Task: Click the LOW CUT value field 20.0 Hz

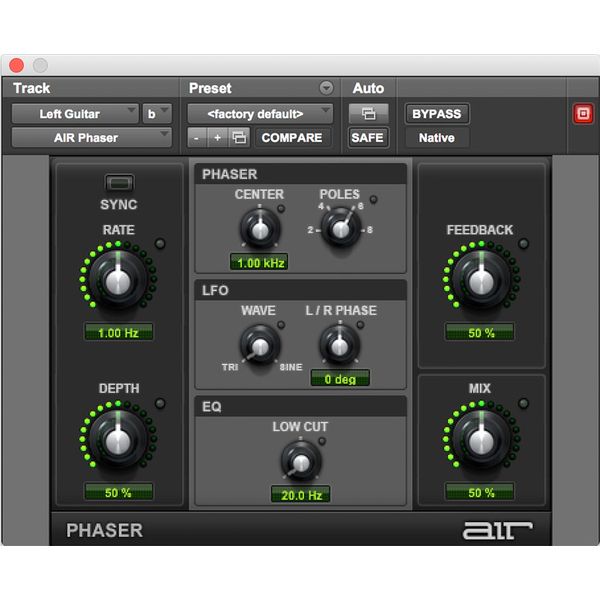Action: (x=301, y=495)
